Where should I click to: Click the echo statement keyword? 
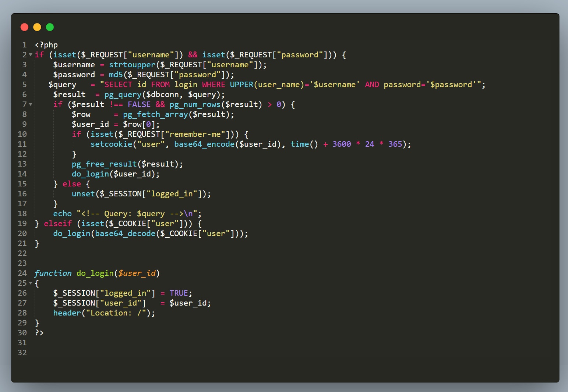pyautogui.click(x=63, y=214)
